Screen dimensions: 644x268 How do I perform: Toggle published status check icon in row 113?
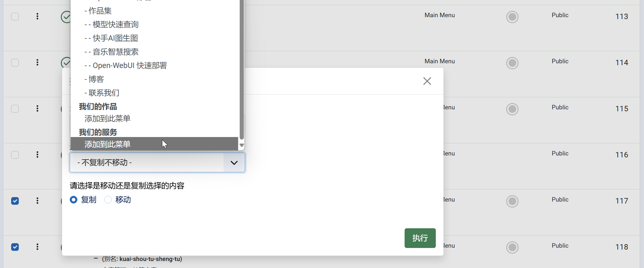pyautogui.click(x=66, y=17)
